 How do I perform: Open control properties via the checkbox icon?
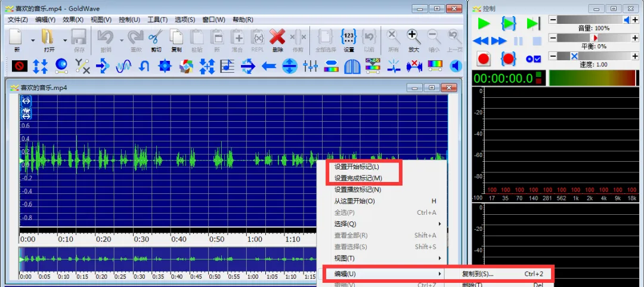(x=534, y=59)
